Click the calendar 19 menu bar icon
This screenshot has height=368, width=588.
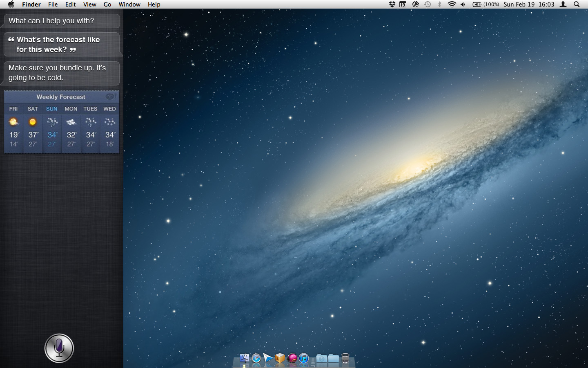403,4
